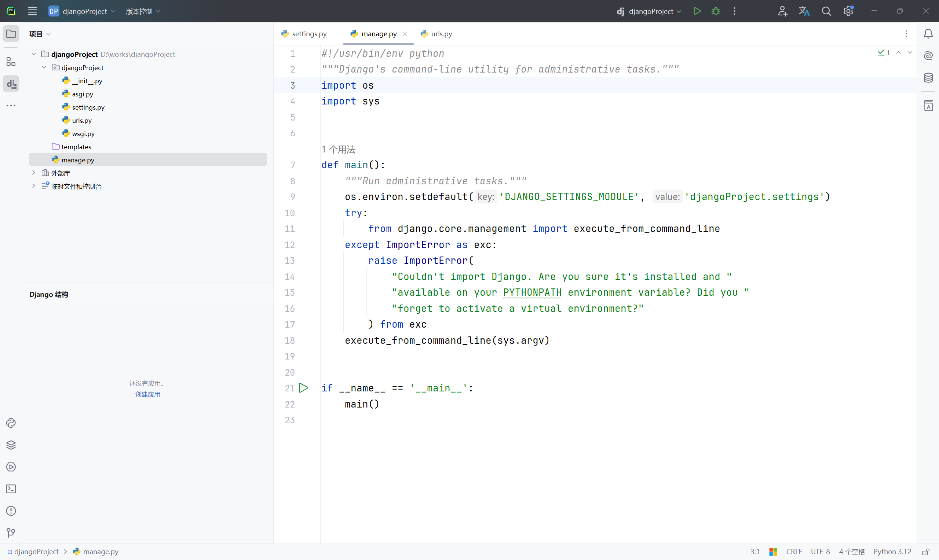
Task: Go to previous highlighted problem arrow
Action: pyautogui.click(x=899, y=53)
